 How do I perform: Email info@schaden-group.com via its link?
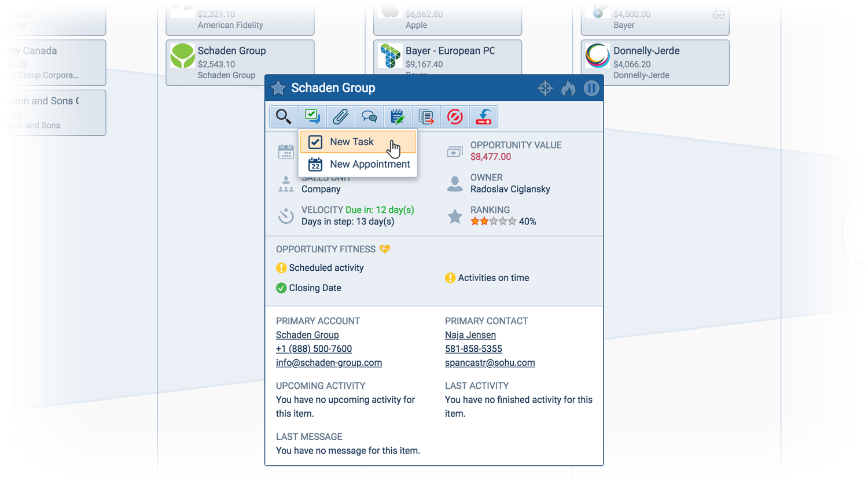tap(329, 363)
